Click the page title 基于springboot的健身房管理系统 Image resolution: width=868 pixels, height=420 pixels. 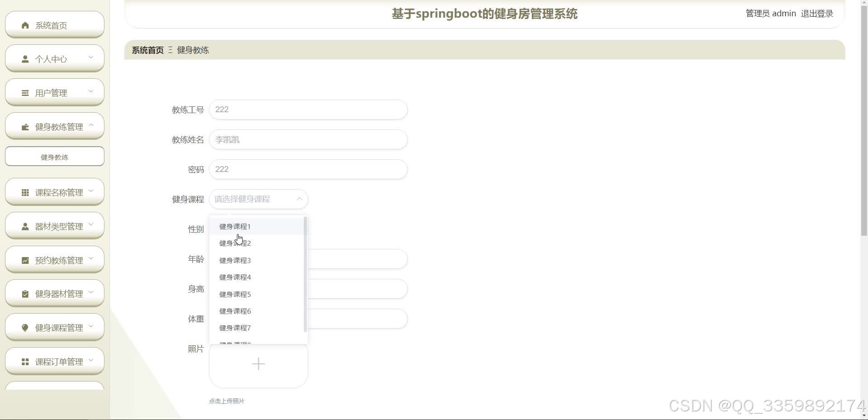pyautogui.click(x=484, y=14)
